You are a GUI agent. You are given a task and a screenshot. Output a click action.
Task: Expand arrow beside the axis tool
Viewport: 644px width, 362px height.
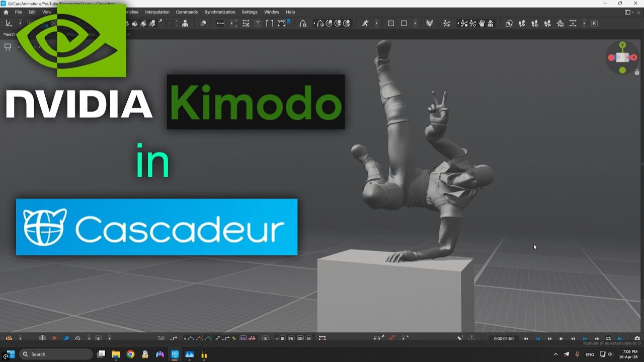20,23
